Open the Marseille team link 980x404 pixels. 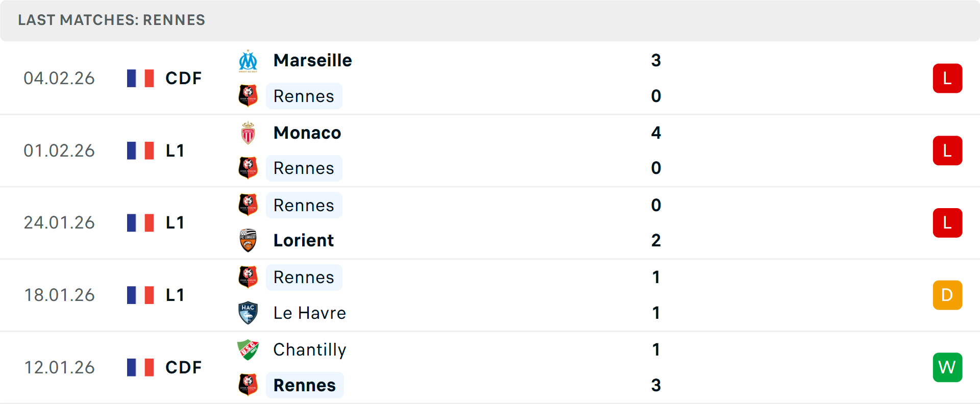pos(312,61)
